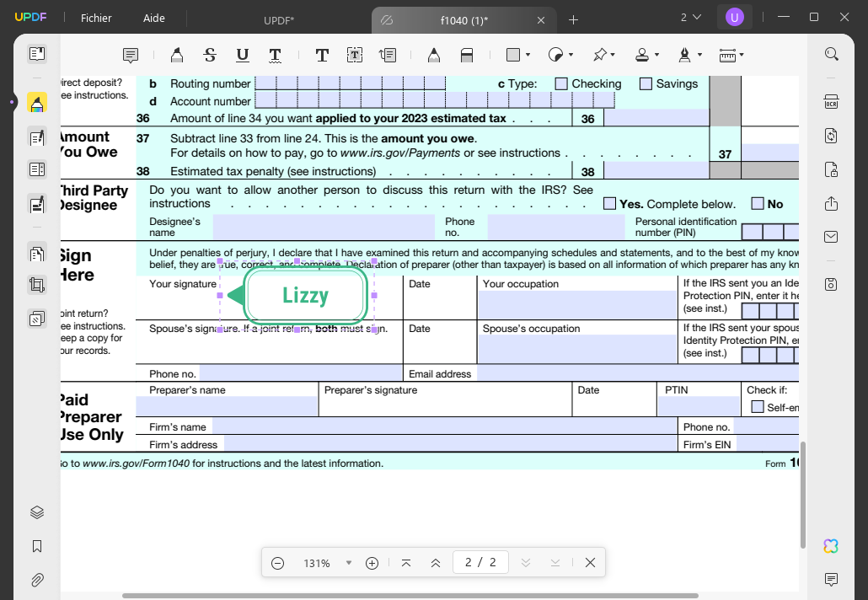This screenshot has width=868, height=600.
Task: Select the Highlight text tool
Action: pyautogui.click(x=177, y=55)
